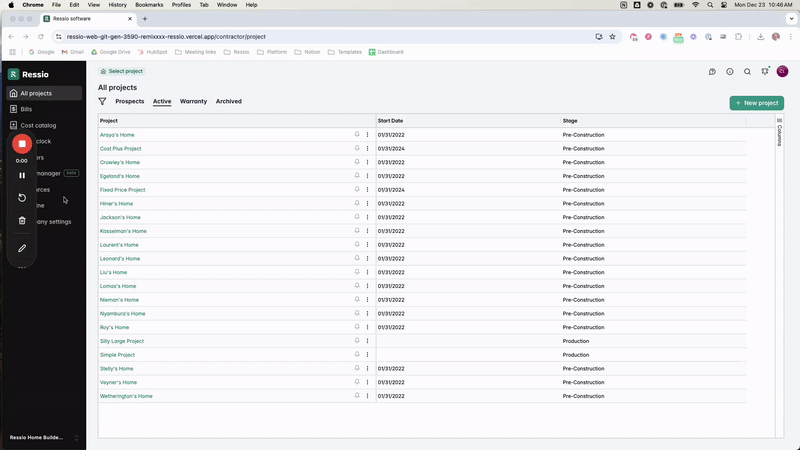This screenshot has height=450, width=800.
Task: Click the filter funnel icon above the table
Action: tap(102, 101)
